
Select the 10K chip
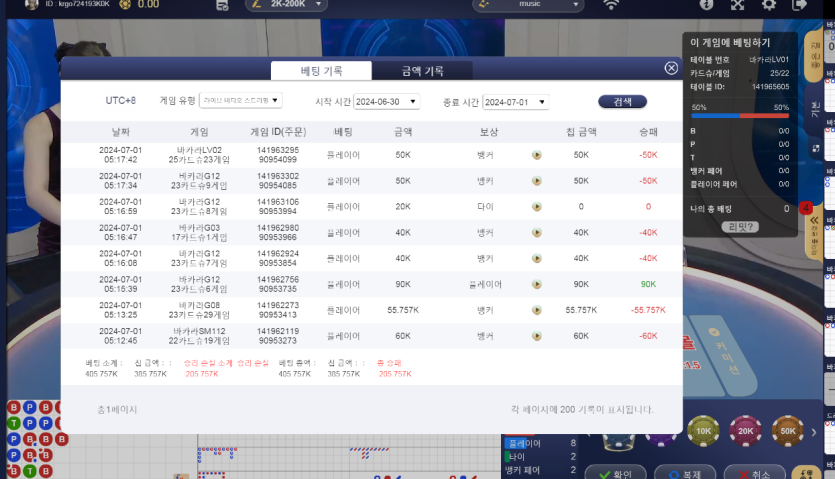pos(703,431)
